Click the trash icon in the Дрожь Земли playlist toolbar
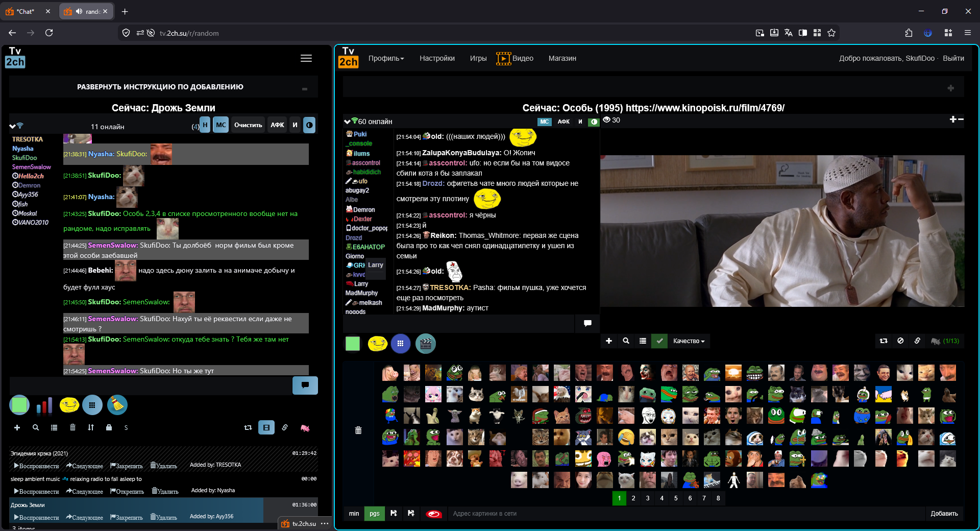The height and width of the screenshot is (531, 980). [x=72, y=427]
